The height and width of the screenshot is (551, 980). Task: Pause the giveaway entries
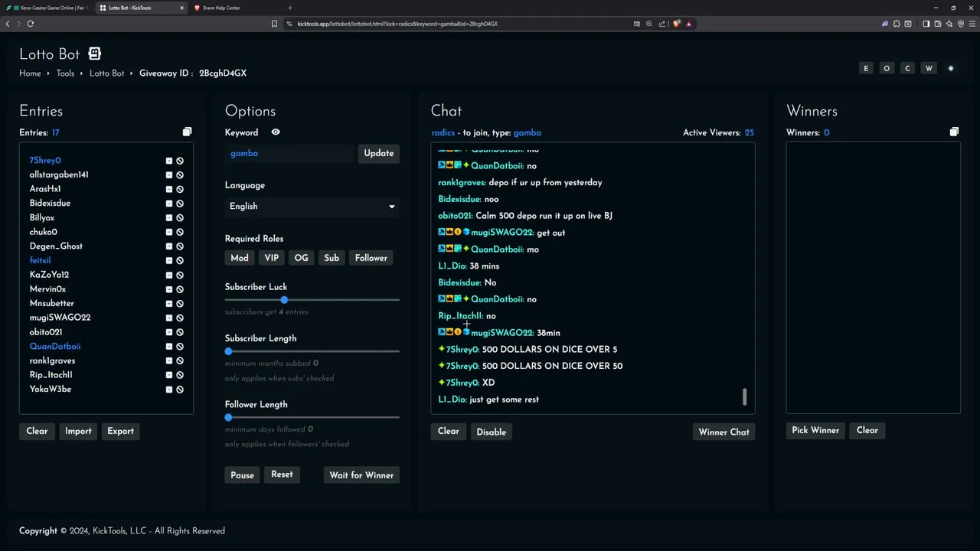pos(242,475)
